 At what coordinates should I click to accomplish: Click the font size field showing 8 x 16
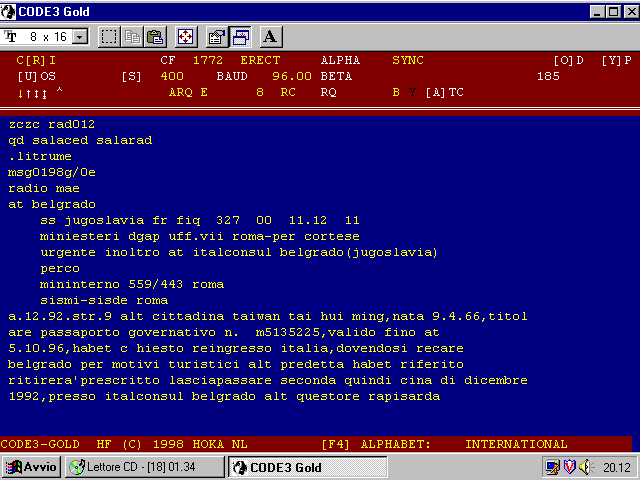click(44, 37)
